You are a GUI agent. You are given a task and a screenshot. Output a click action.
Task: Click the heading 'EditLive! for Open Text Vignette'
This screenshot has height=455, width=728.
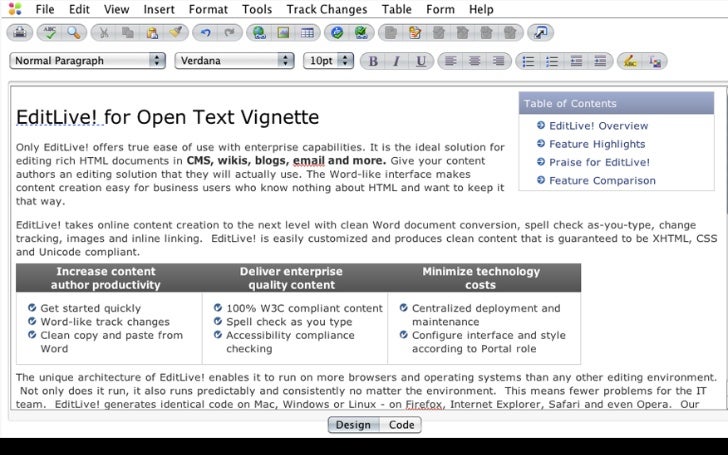pos(168,117)
